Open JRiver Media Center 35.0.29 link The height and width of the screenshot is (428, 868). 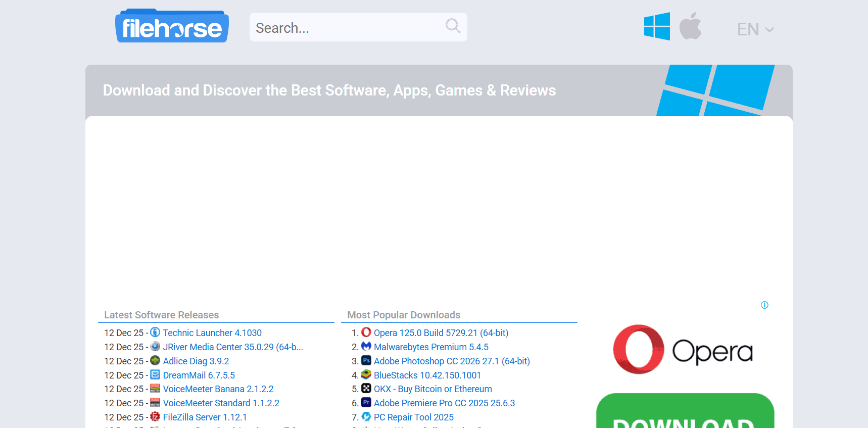tap(232, 347)
